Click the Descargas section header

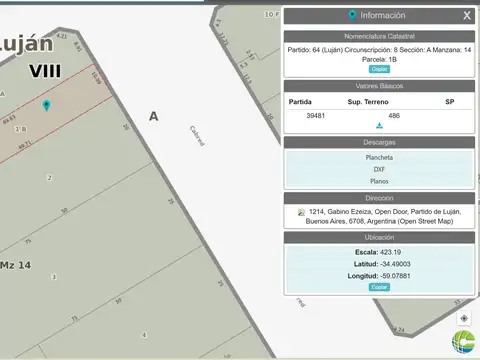[379, 142]
